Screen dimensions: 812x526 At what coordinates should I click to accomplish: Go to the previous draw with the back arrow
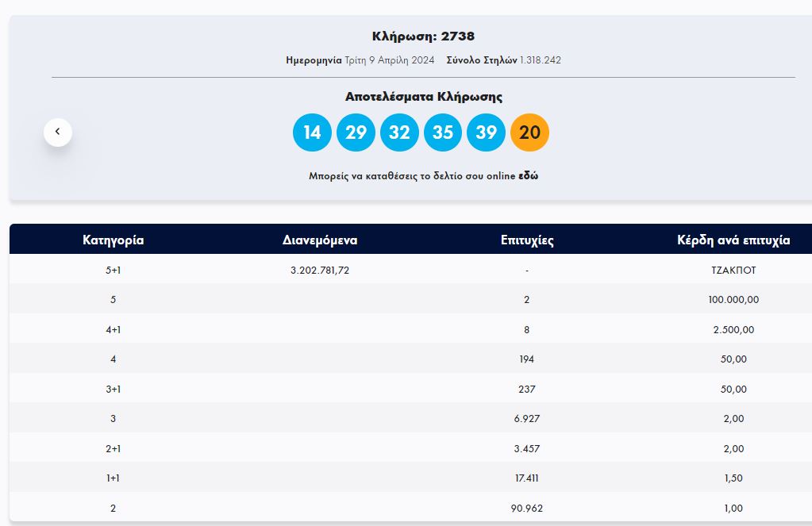tap(58, 132)
